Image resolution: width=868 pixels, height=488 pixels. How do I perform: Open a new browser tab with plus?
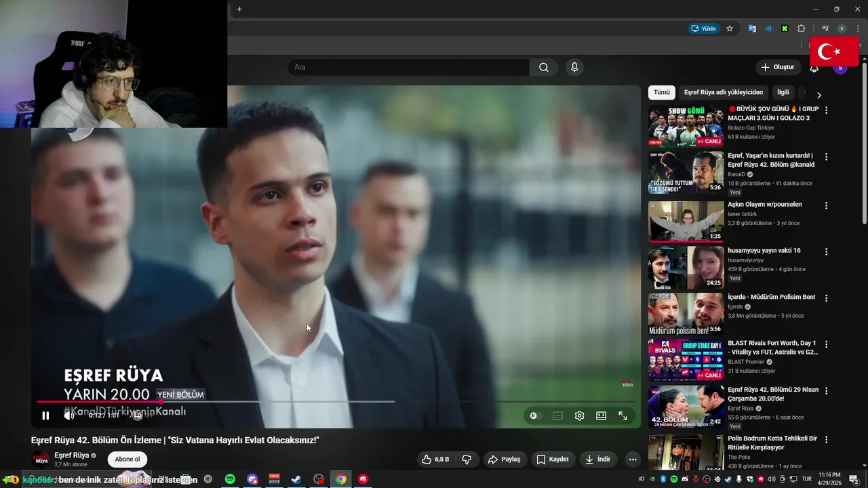239,9
